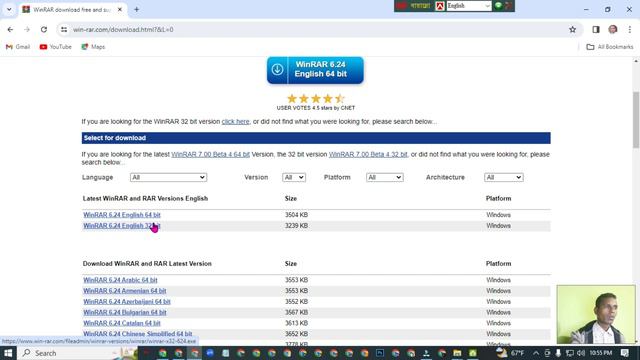
Task: Download WinRAR 6.24 English 64 bit button
Action: pyautogui.click(x=315, y=70)
